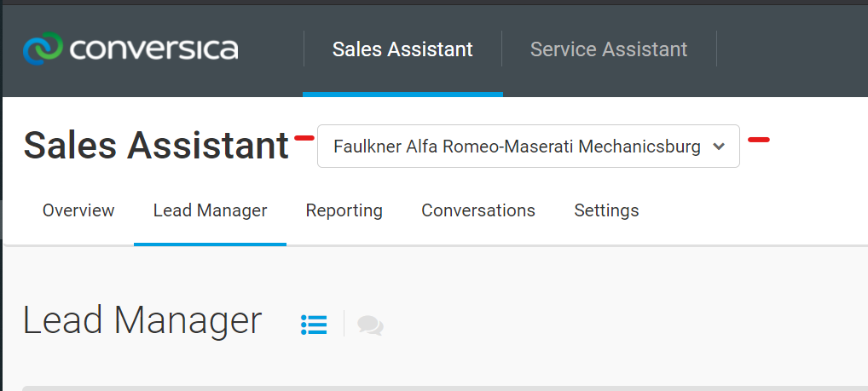The width and height of the screenshot is (868, 391).
Task: Click the Sales Assistant page heading
Action: tap(156, 146)
